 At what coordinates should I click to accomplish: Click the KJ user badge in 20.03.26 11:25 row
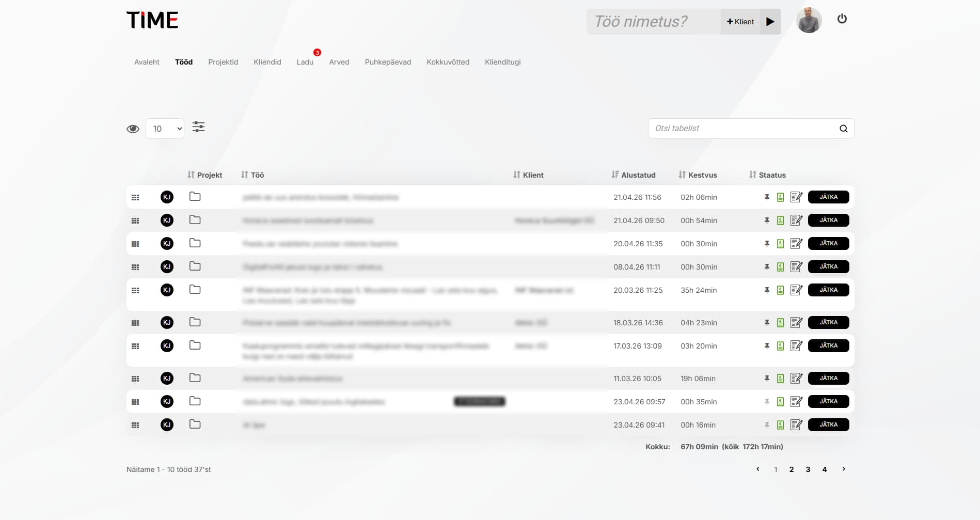[167, 290]
